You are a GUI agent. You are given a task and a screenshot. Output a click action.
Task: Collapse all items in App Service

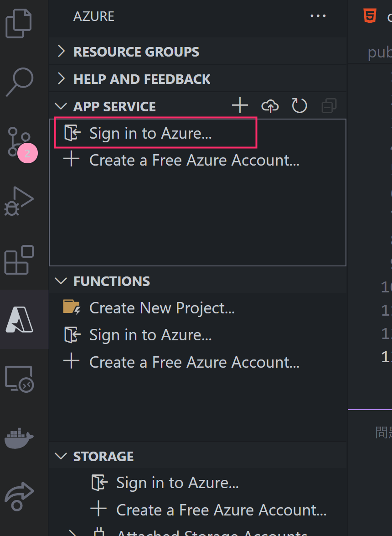click(x=329, y=106)
